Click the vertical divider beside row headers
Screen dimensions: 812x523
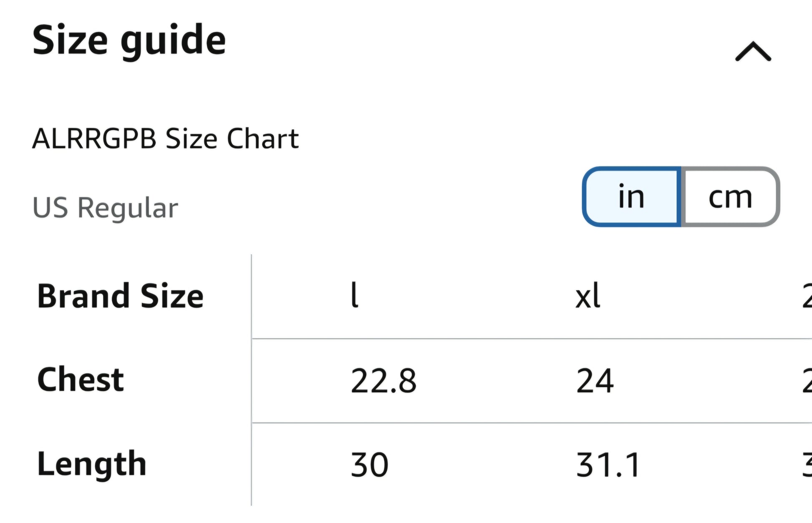click(252, 380)
